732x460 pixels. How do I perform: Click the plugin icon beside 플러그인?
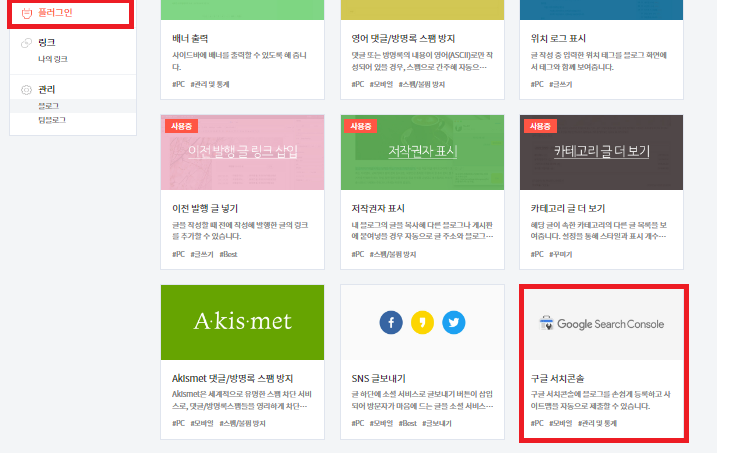pos(27,13)
